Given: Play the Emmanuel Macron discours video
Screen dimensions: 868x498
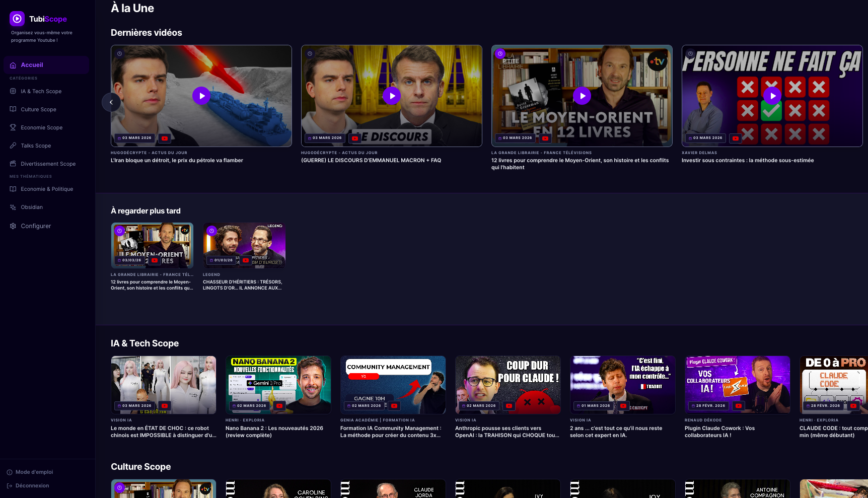Looking at the screenshot, I should pyautogui.click(x=392, y=96).
